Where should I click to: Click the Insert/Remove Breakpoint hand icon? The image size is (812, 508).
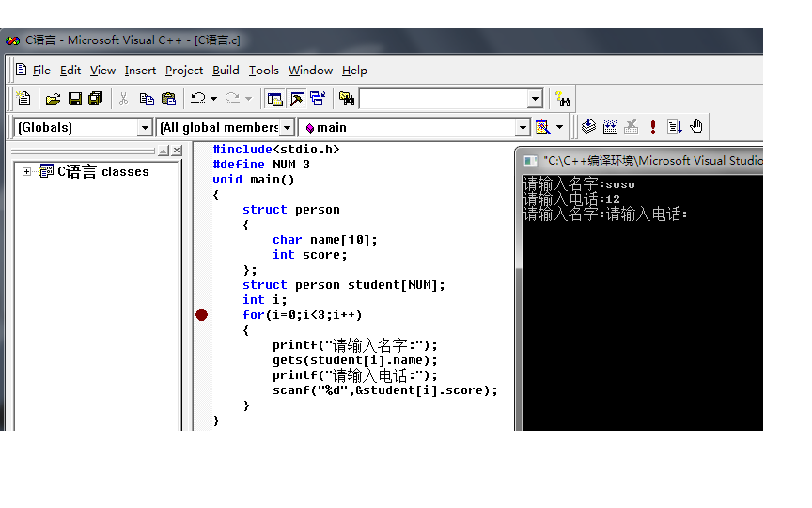pyautogui.click(x=696, y=126)
